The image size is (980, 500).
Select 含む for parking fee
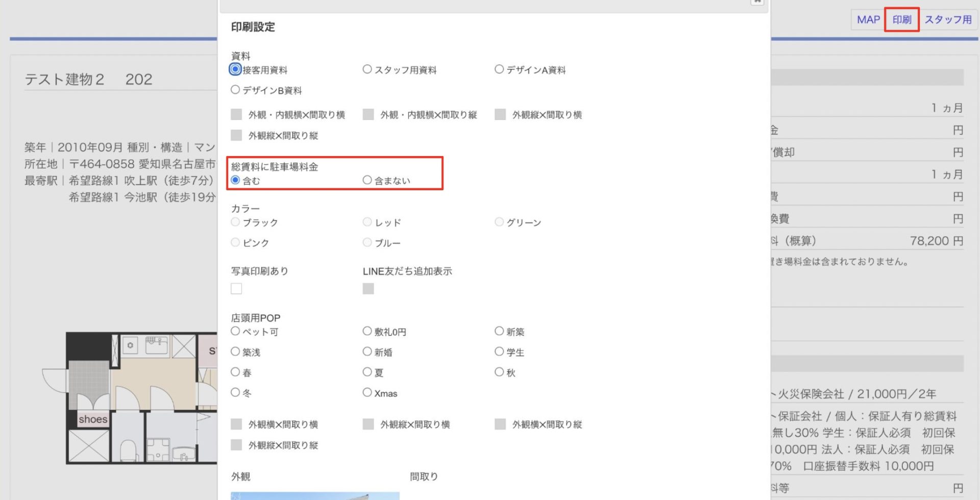click(x=235, y=180)
